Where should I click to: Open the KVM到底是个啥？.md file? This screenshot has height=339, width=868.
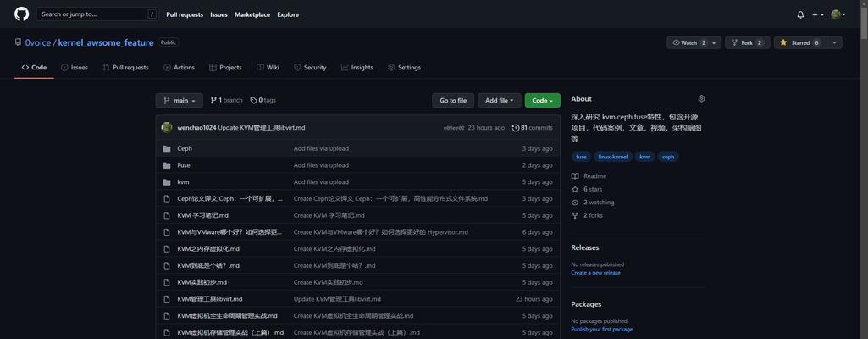pyautogui.click(x=208, y=265)
